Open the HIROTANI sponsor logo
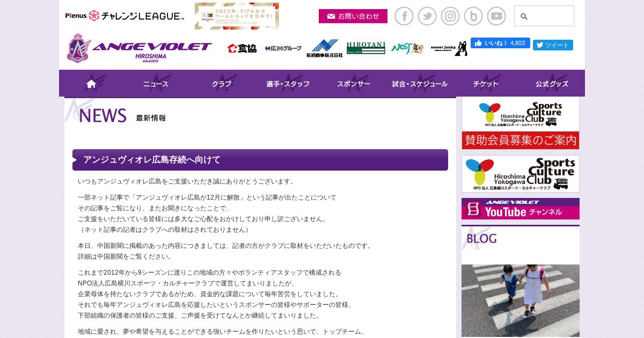 (x=365, y=48)
